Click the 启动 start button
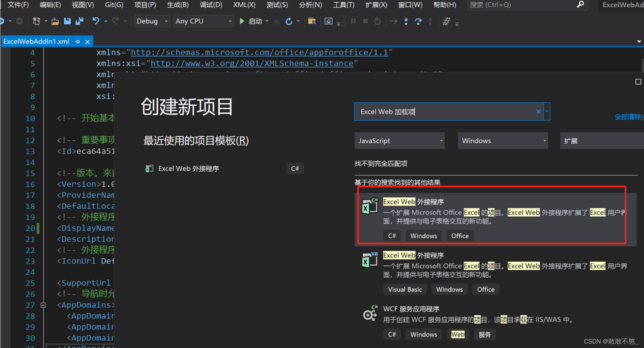This screenshot has width=644, height=348. (x=255, y=21)
